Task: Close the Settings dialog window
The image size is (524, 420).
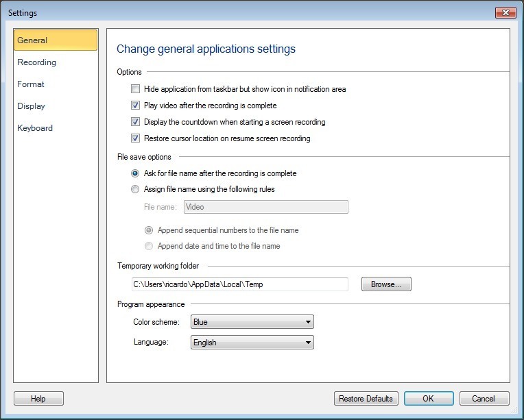Action: [505, 12]
